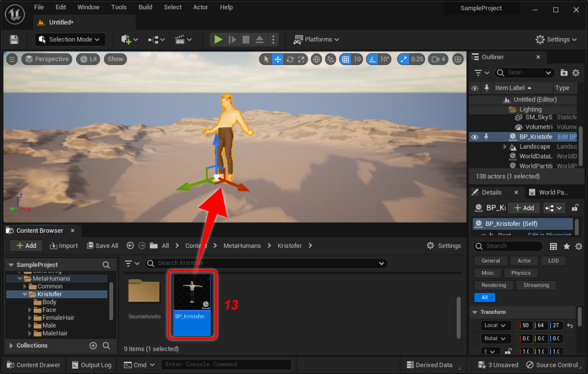The height and width of the screenshot is (374, 588).
Task: Open the Selection Mode dropdown
Action: (70, 39)
